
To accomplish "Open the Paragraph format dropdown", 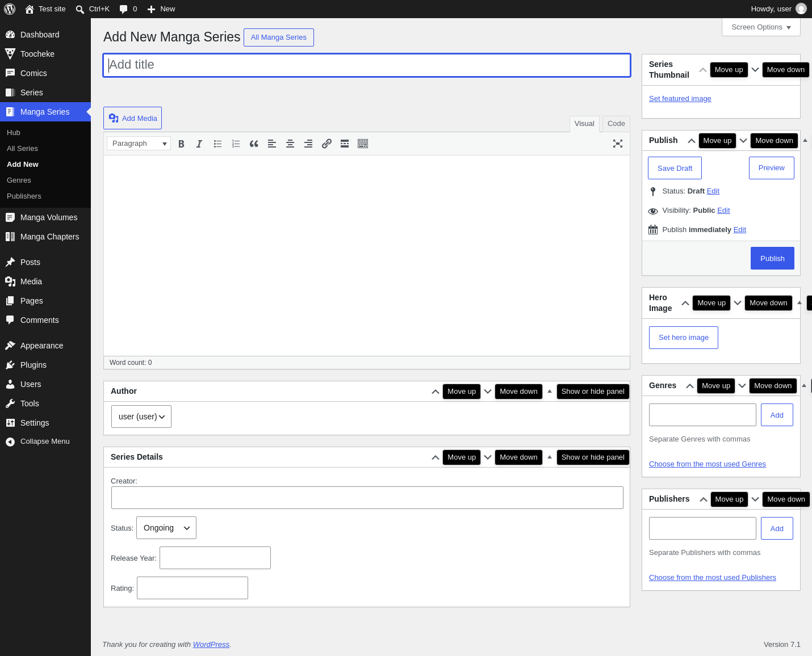I will coord(139,144).
